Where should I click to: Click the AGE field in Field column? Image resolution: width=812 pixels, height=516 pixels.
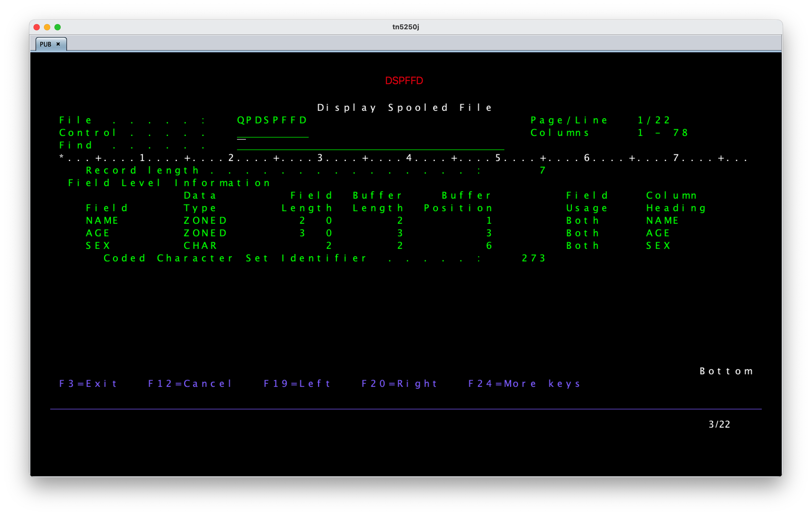tap(98, 233)
